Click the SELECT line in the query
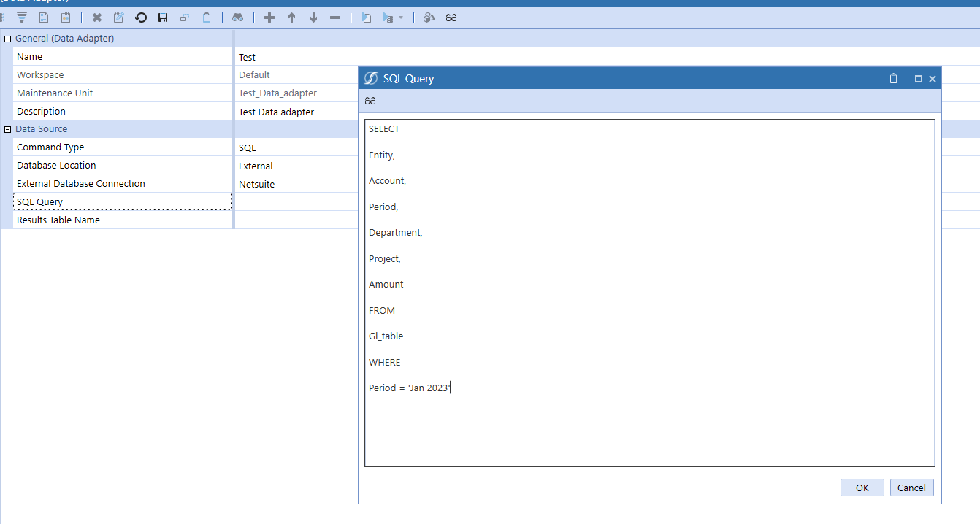980x524 pixels. [384, 129]
